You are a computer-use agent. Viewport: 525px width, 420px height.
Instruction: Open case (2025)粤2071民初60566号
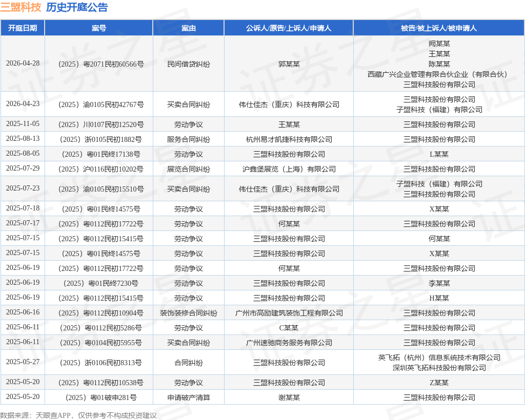click(x=101, y=64)
